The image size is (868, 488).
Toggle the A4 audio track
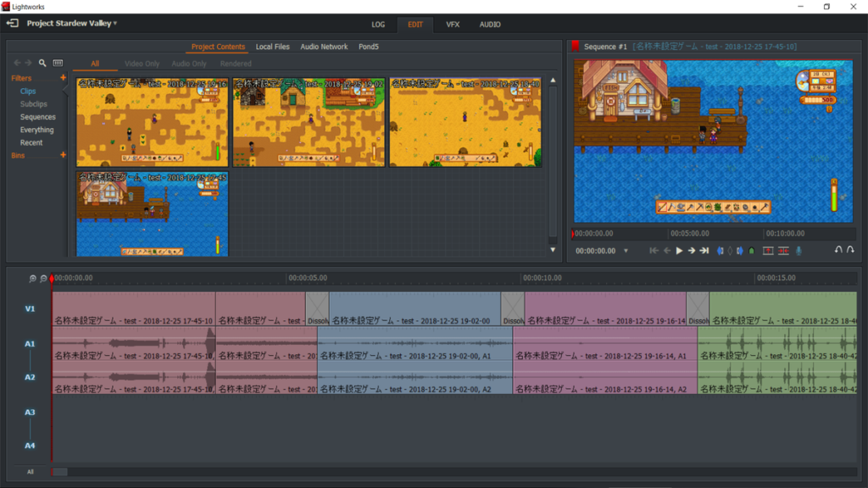(x=30, y=446)
